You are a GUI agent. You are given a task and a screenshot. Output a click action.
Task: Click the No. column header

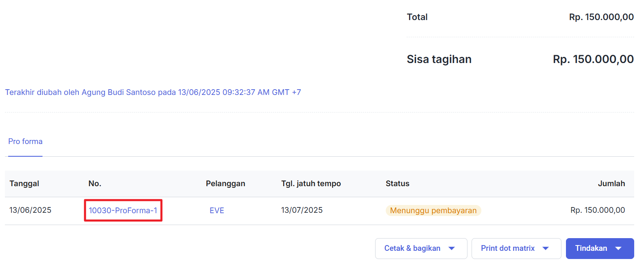(x=95, y=184)
